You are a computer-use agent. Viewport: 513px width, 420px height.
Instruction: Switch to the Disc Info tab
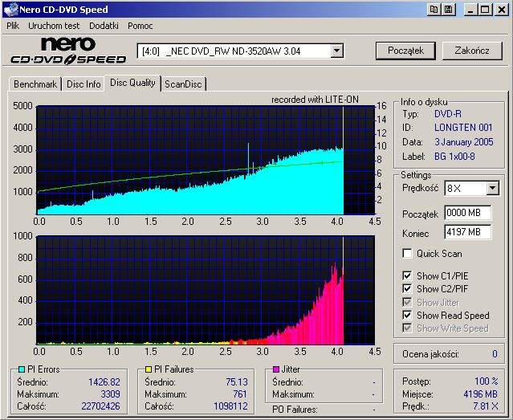pyautogui.click(x=83, y=84)
